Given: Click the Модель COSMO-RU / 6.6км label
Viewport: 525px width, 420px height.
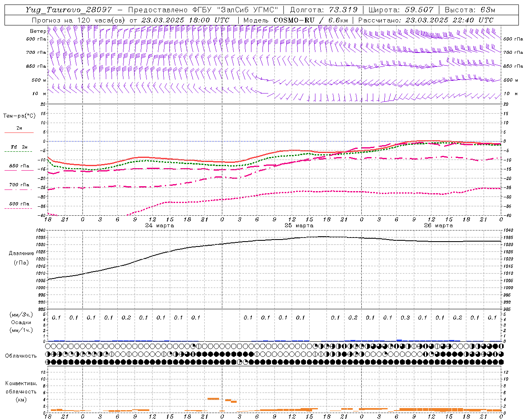Looking at the screenshot, I should [295, 20].
